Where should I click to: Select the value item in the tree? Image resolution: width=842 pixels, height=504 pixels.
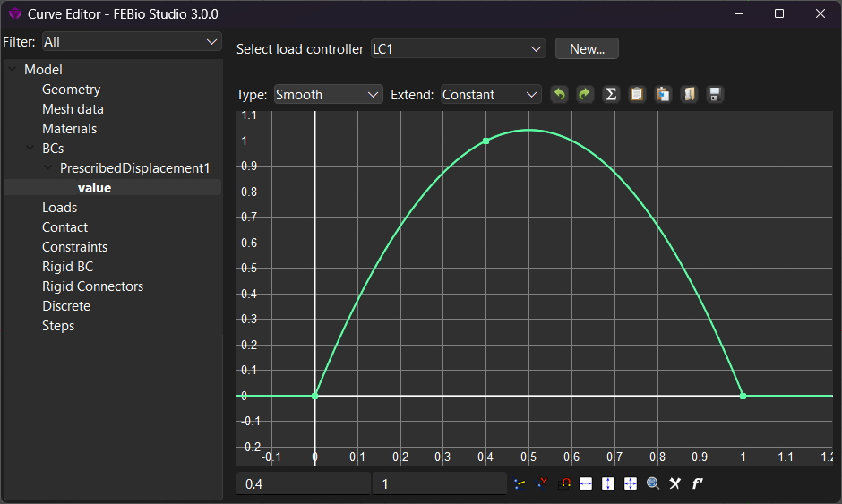tap(95, 188)
